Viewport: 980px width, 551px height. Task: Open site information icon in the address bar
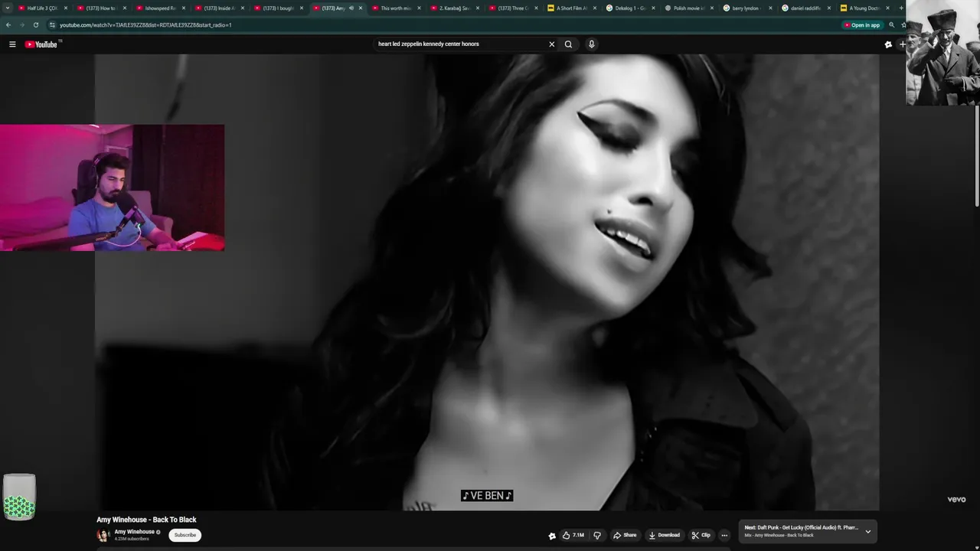pyautogui.click(x=52, y=24)
